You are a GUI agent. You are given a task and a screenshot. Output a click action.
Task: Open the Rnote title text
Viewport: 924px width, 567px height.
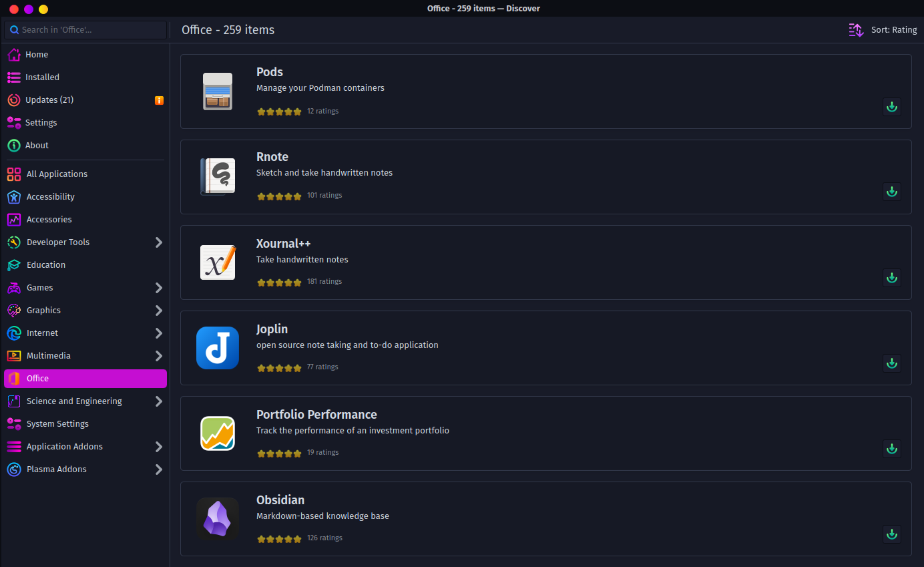[x=272, y=157]
